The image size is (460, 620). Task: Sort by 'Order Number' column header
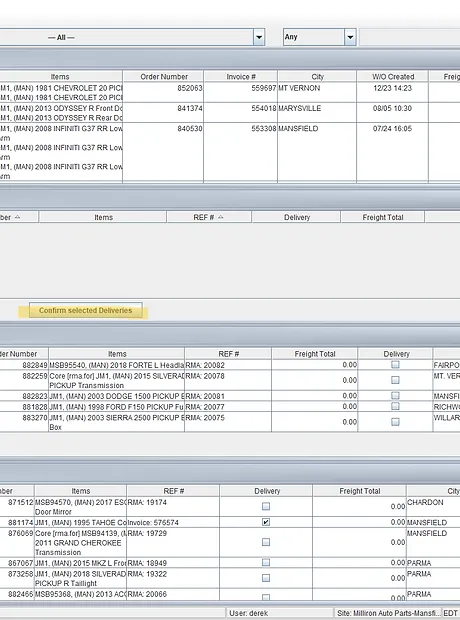point(163,76)
